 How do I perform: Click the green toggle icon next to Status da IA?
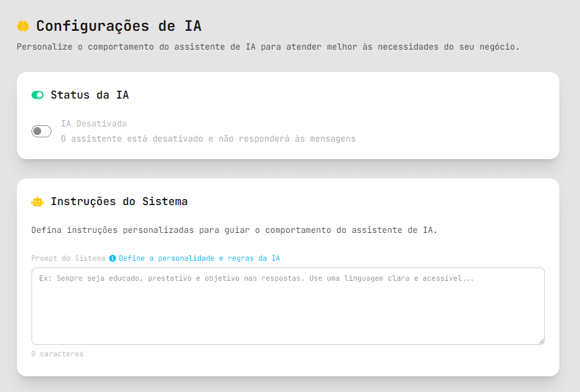tap(38, 95)
